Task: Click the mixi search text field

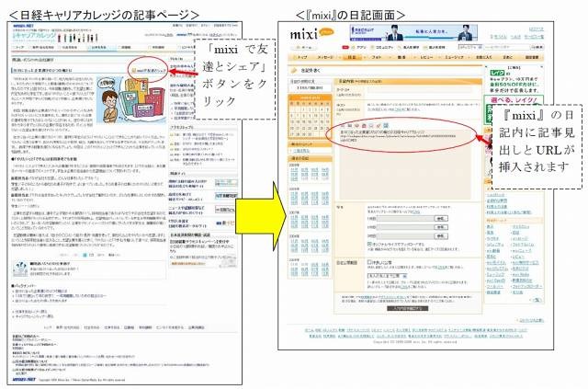Action: click(506, 47)
